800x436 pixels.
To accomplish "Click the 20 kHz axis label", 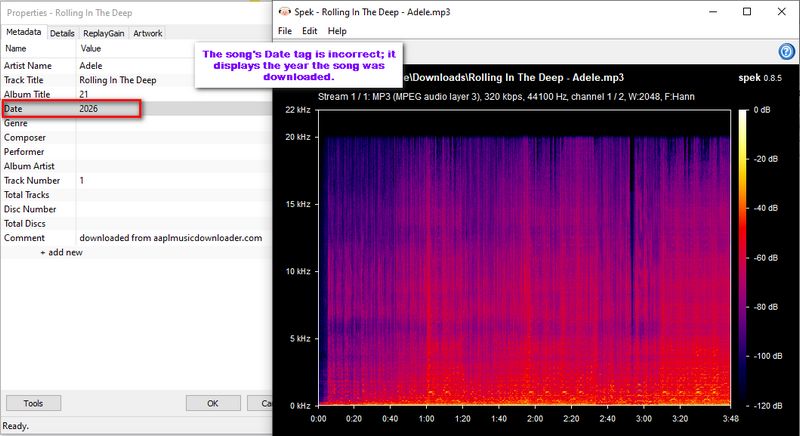I will click(297, 137).
